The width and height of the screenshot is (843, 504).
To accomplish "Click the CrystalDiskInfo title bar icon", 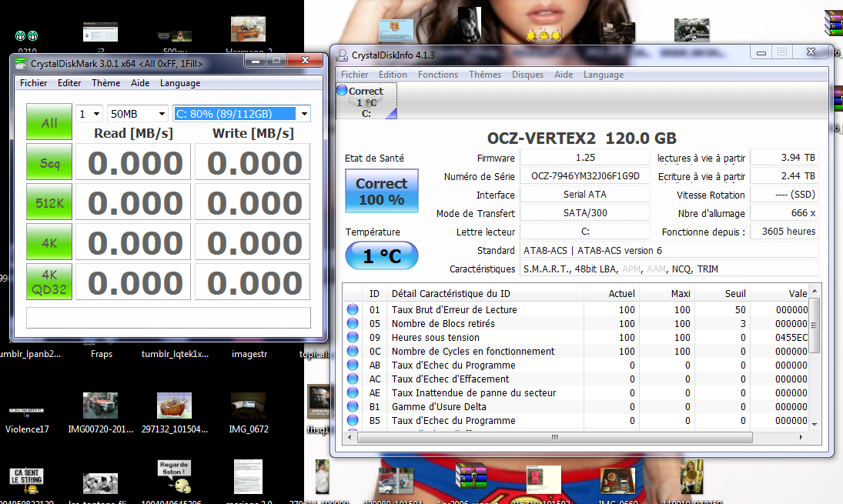I will point(341,55).
